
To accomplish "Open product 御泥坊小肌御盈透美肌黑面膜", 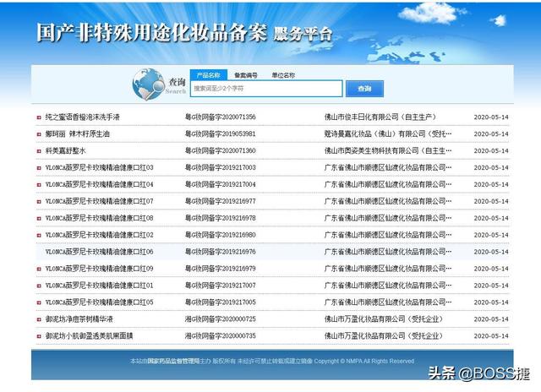I will 89,335.
